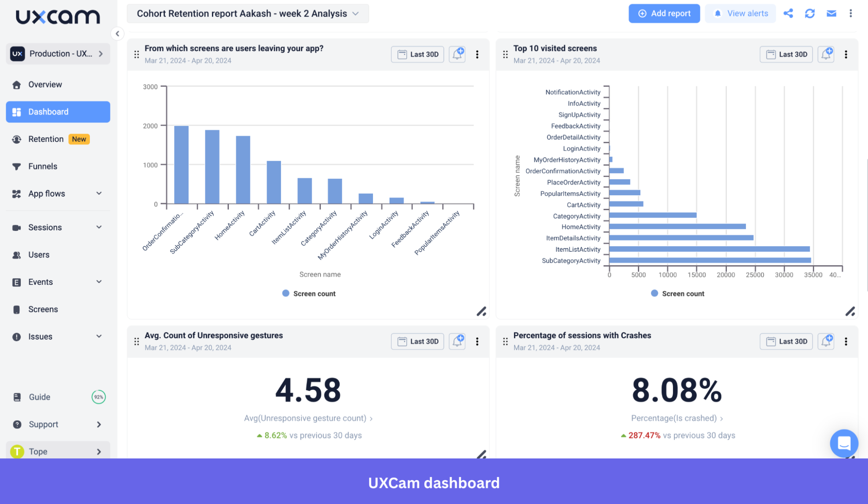This screenshot has height=504, width=868.
Task: Open the Intercom chat bubble
Action: point(844,443)
